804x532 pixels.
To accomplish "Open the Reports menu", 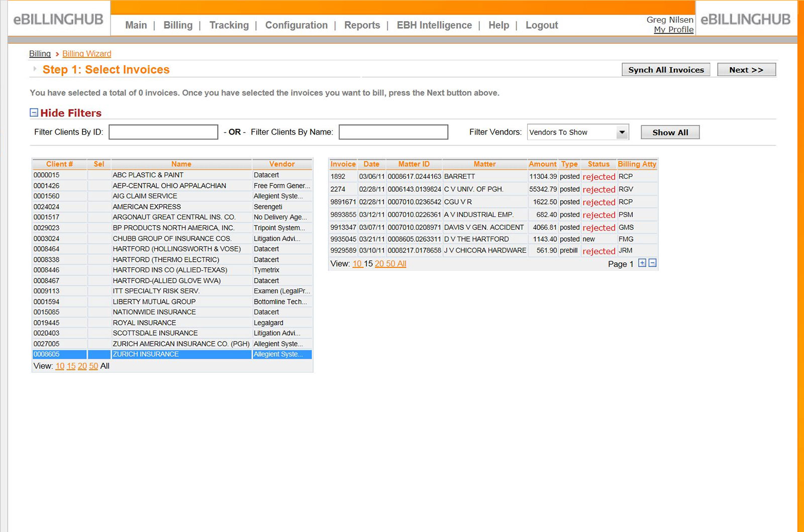I will (362, 25).
